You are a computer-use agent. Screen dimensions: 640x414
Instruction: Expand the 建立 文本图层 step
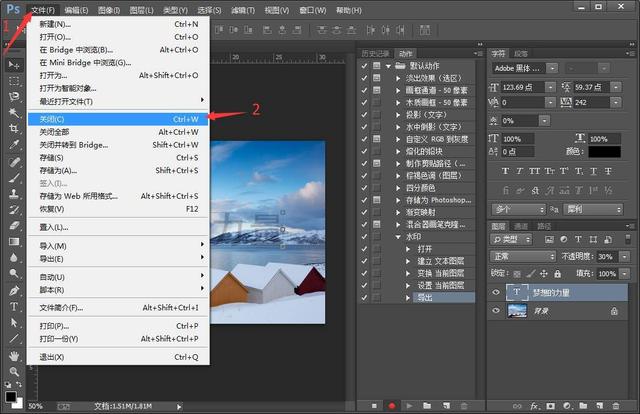click(408, 261)
